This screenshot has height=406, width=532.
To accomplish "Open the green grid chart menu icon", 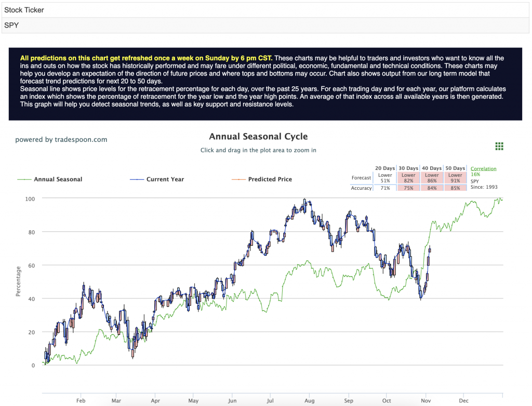I will pos(499,146).
